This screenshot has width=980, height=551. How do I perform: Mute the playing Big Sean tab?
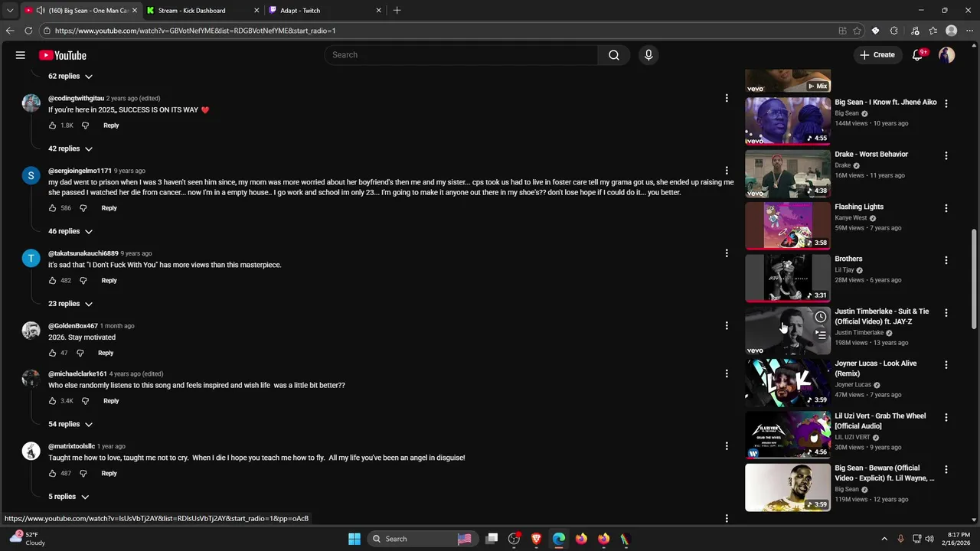pos(40,11)
